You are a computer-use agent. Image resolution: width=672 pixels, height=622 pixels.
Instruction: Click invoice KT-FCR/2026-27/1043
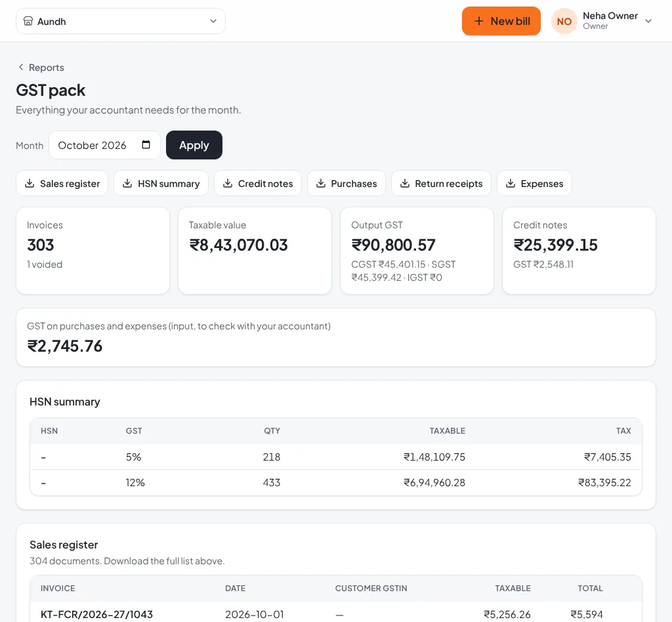[97, 614]
